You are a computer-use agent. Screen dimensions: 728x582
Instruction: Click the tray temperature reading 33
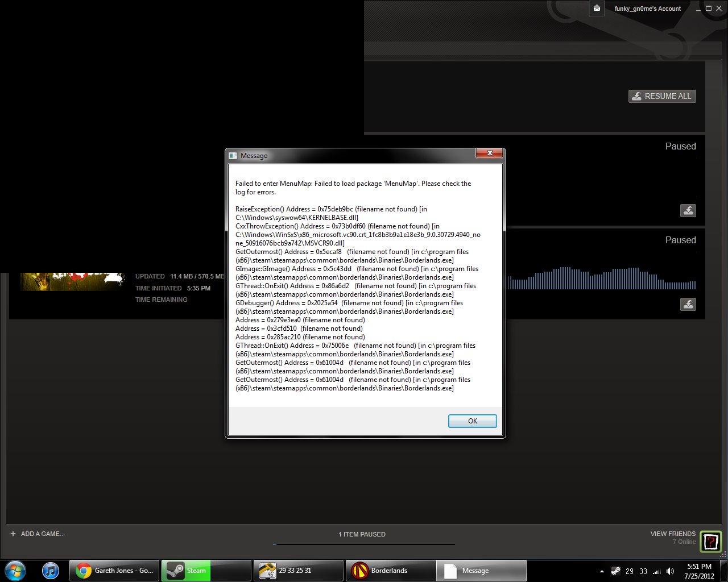643,571
